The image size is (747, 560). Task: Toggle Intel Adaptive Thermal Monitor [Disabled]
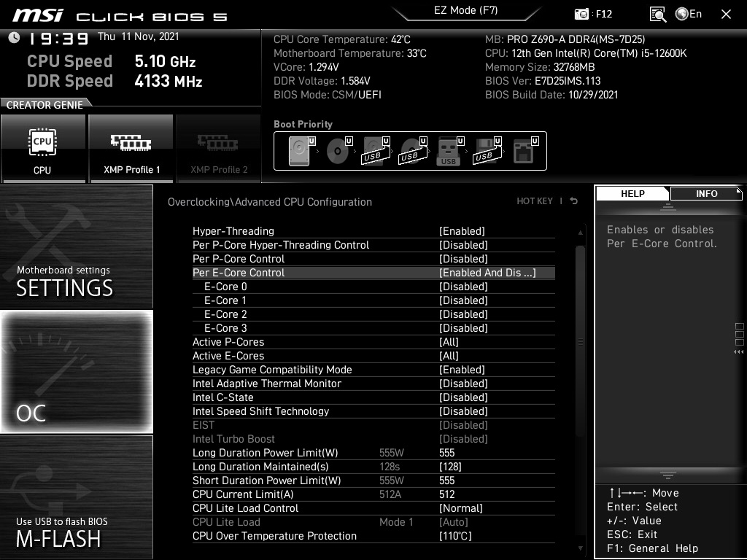point(463,384)
